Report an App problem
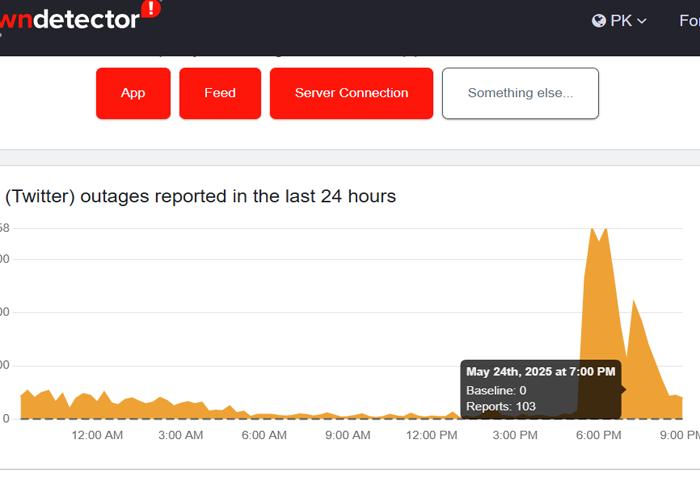This screenshot has width=700, height=480. point(133,93)
